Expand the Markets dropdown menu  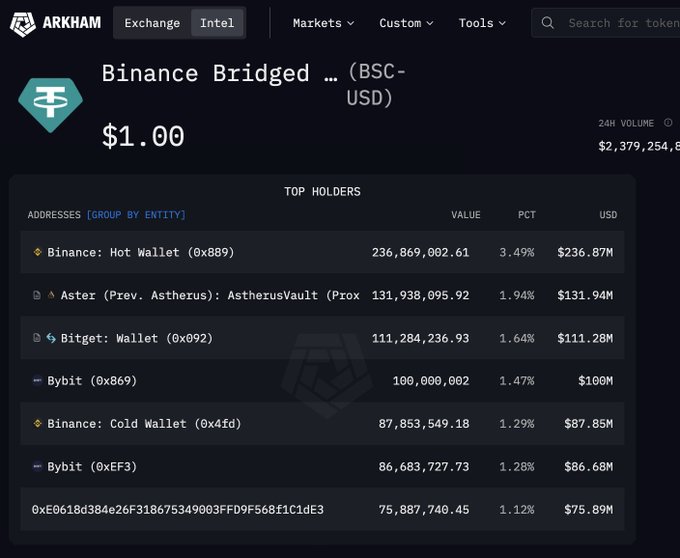click(x=324, y=23)
